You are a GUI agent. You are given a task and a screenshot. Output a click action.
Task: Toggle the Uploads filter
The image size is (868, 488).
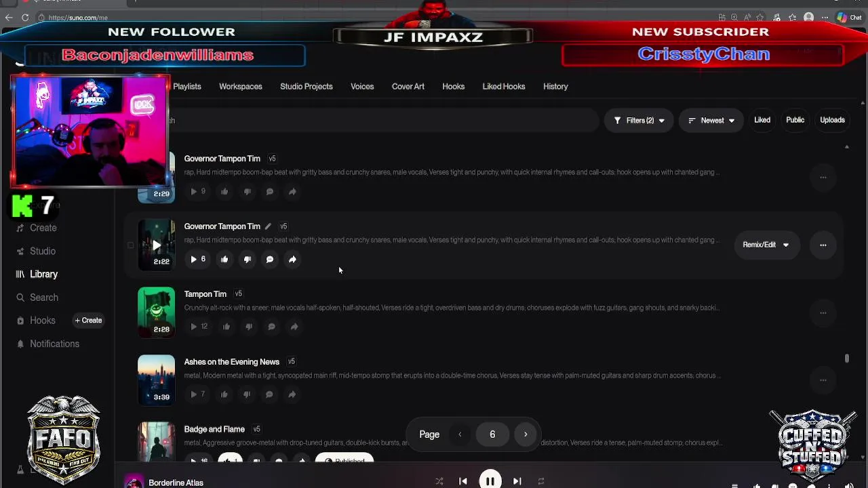coord(832,120)
